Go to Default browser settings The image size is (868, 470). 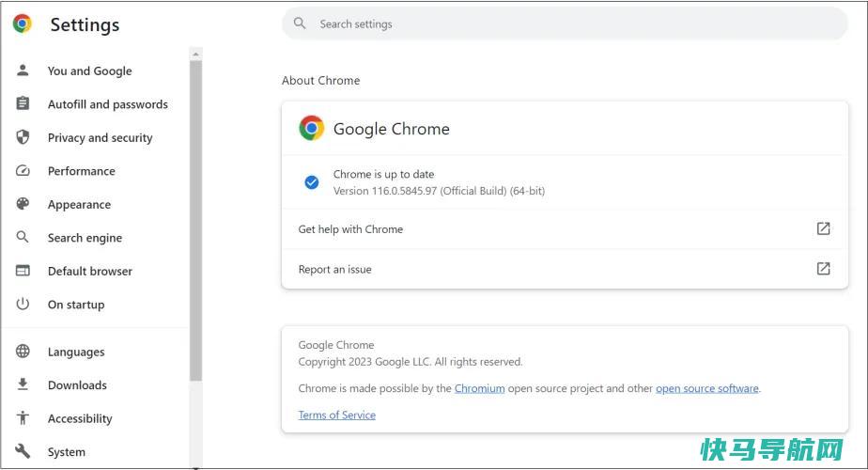pos(89,271)
